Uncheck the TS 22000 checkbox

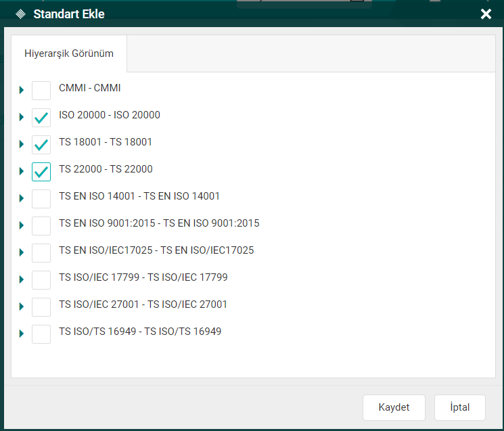click(x=41, y=172)
